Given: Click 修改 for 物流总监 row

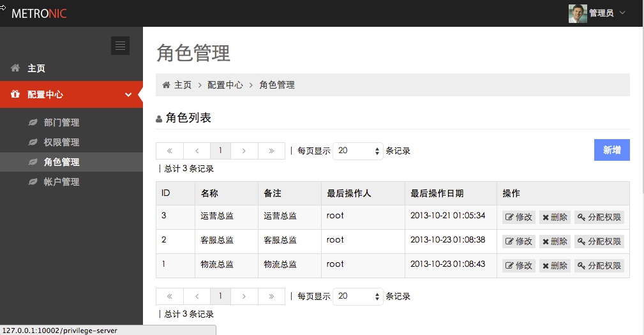Looking at the screenshot, I should (519, 265).
